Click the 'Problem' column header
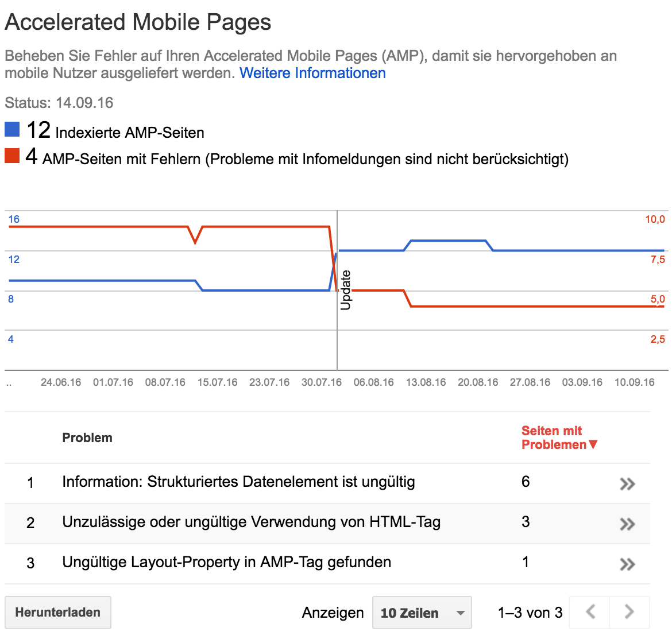 pos(87,438)
